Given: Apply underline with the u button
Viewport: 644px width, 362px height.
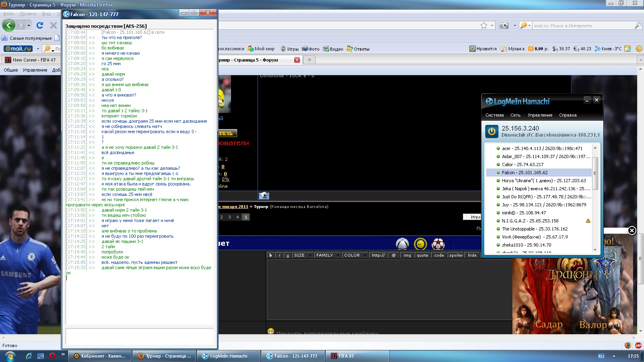Looking at the screenshot, I should click(x=288, y=255).
